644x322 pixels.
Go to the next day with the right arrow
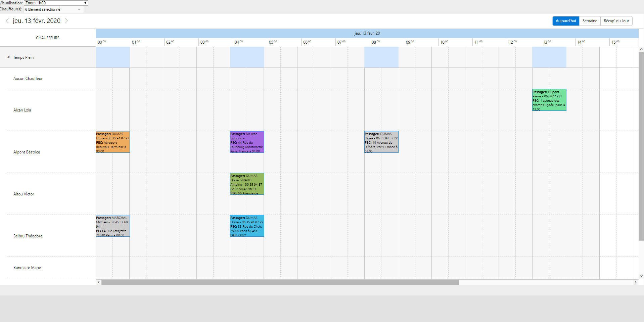pyautogui.click(x=66, y=21)
